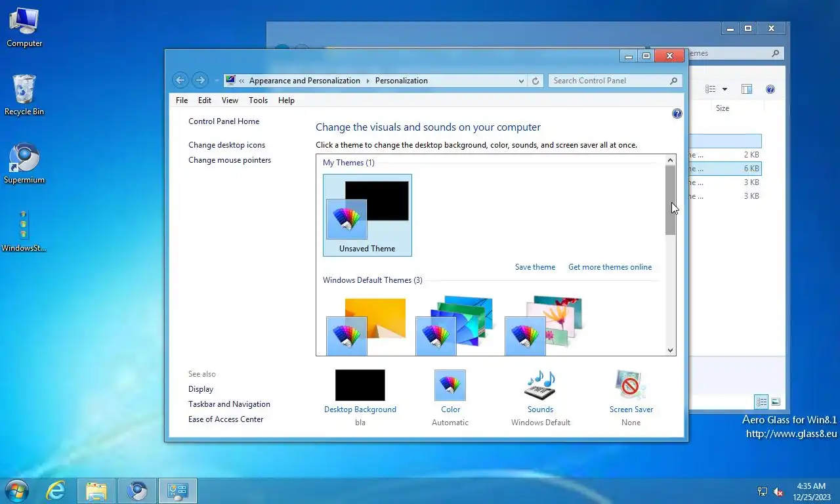Launch Internet Explorer from the taskbar

coord(56,491)
